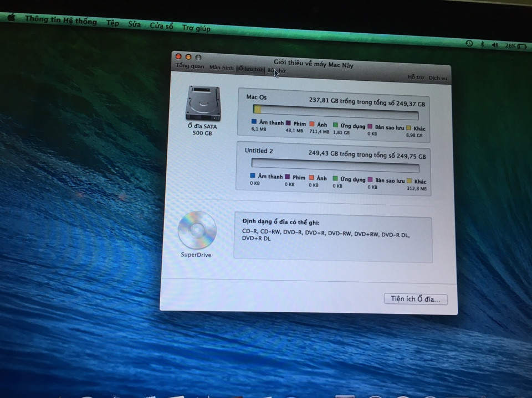The image size is (532, 398).
Task: Click the text 249,43 GB trống trong tổng số 249,75 GB
Action: (x=367, y=154)
